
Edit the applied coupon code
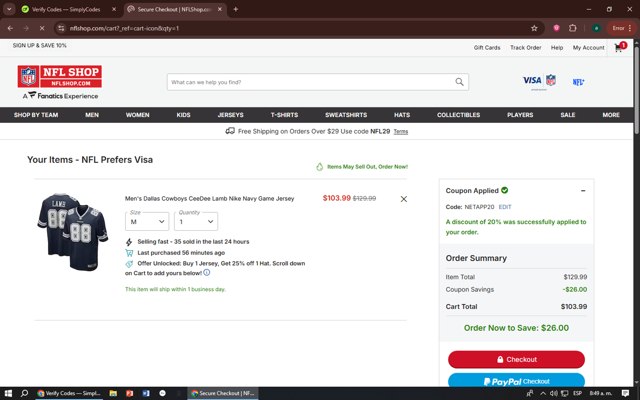point(505,207)
